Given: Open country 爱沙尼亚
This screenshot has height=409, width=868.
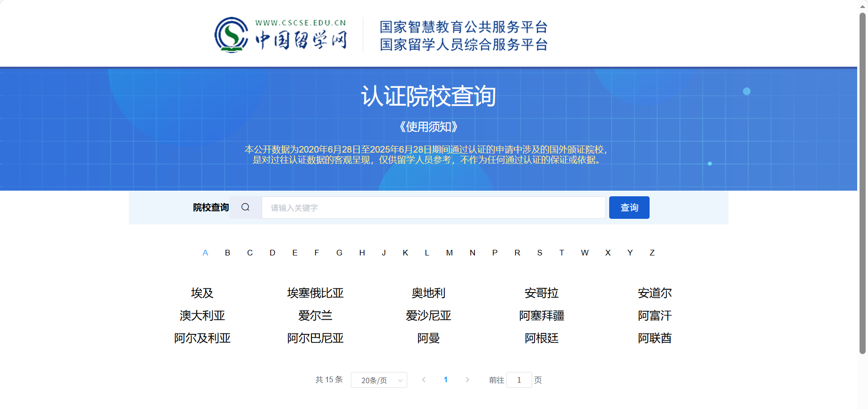Looking at the screenshot, I should tap(428, 316).
